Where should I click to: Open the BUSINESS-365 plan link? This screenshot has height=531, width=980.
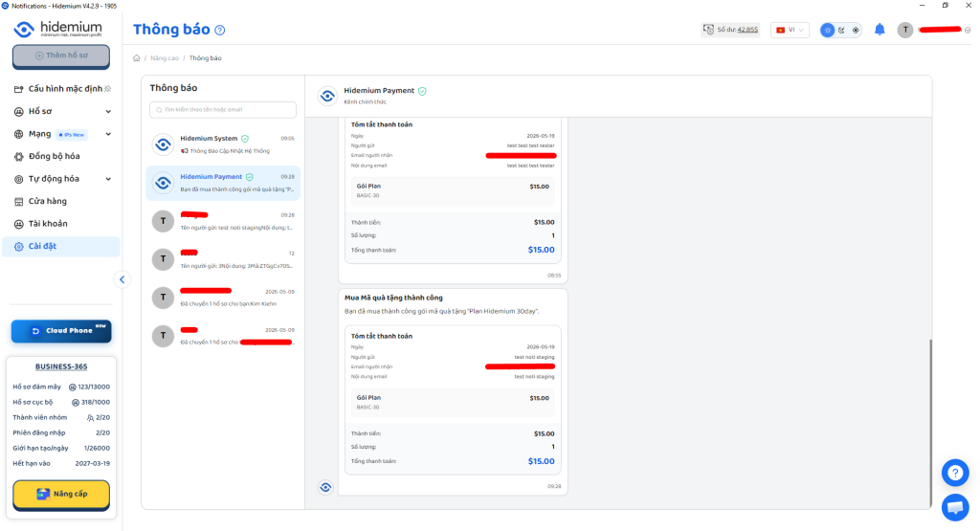coord(61,366)
